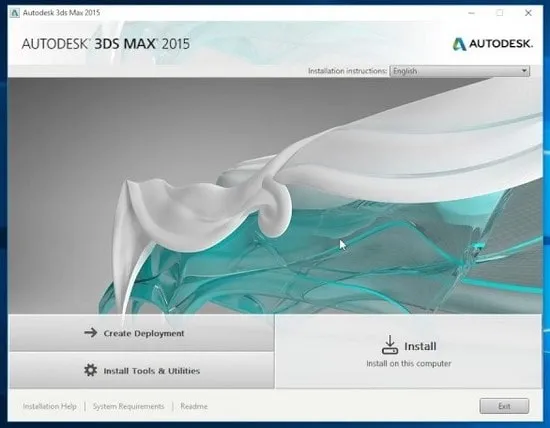Start Install on this computer
Image resolution: width=550 pixels, height=428 pixels.
pyautogui.click(x=409, y=351)
